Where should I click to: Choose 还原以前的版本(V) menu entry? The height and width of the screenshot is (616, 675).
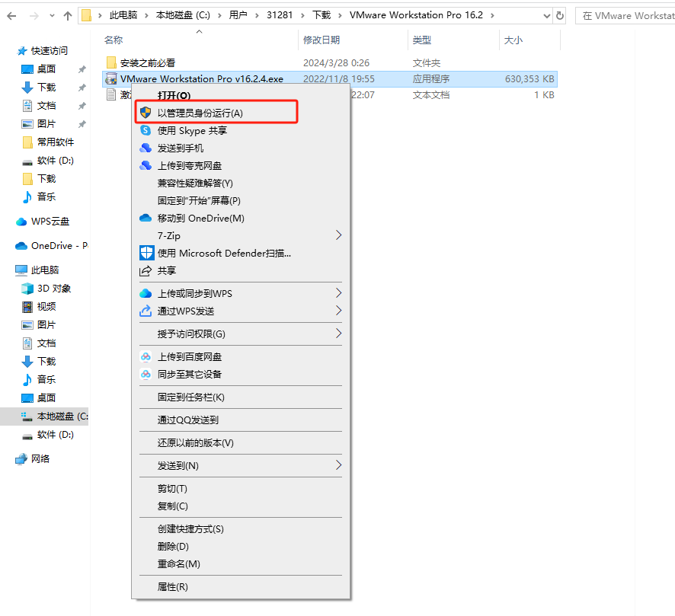[x=196, y=442]
